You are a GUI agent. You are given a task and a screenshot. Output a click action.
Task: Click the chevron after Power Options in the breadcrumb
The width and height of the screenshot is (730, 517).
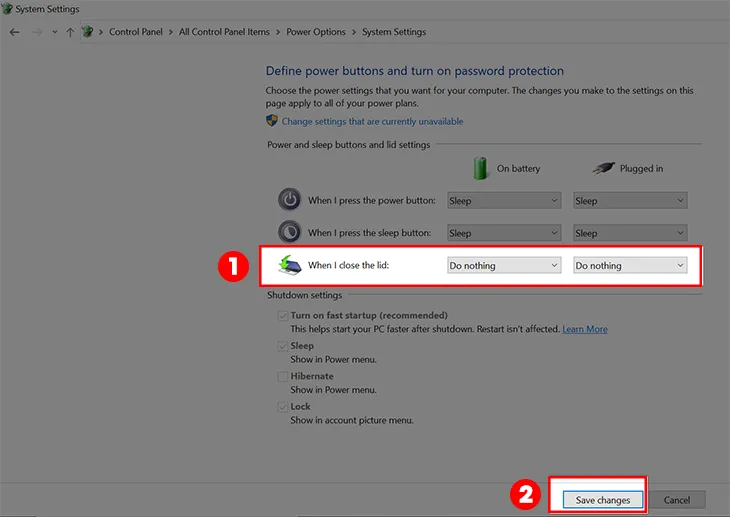(354, 32)
